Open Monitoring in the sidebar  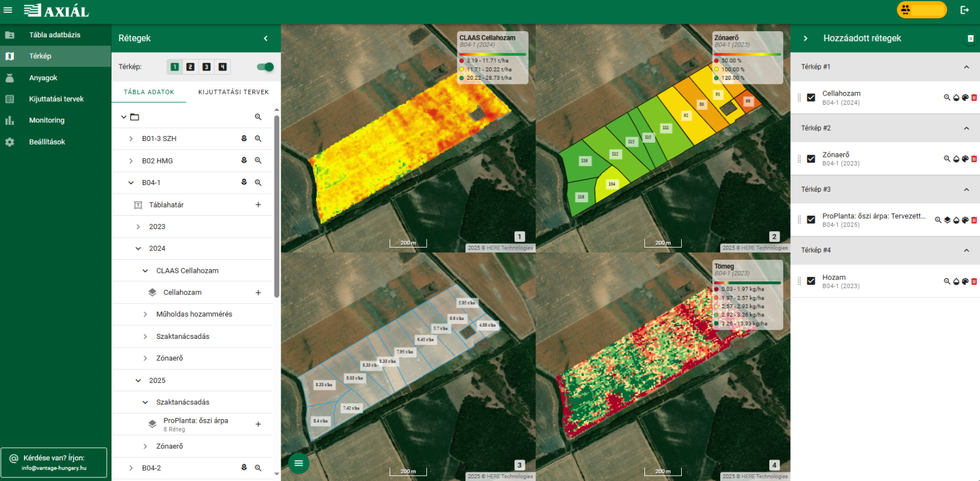coord(55,120)
